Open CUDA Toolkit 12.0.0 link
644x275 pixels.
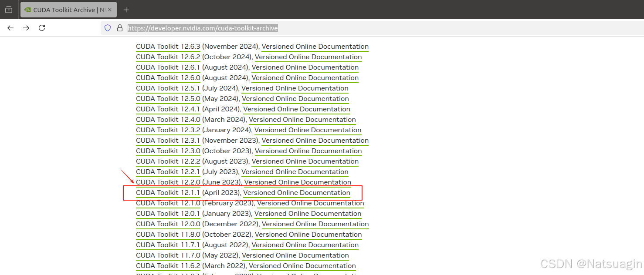point(168,224)
